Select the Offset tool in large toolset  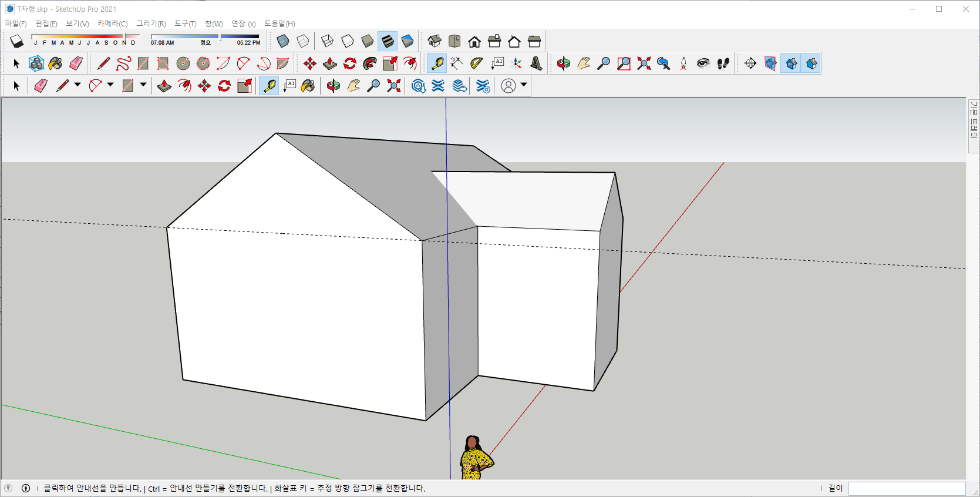point(410,63)
